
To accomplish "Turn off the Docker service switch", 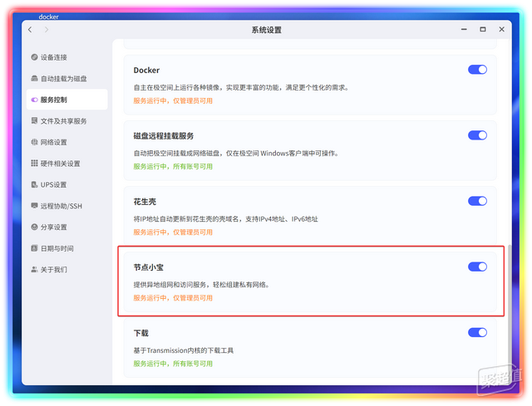I will coord(477,70).
